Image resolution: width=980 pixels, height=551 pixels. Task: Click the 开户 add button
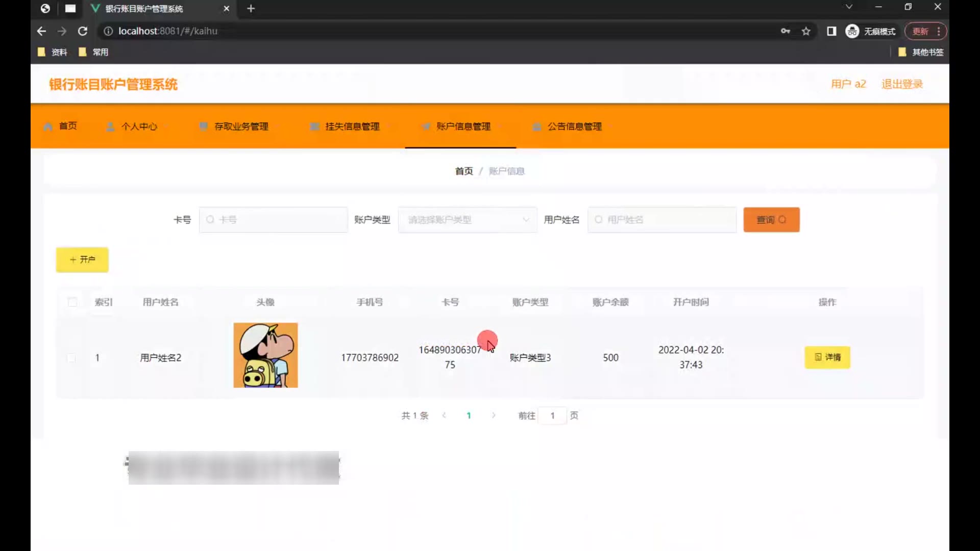(x=82, y=260)
